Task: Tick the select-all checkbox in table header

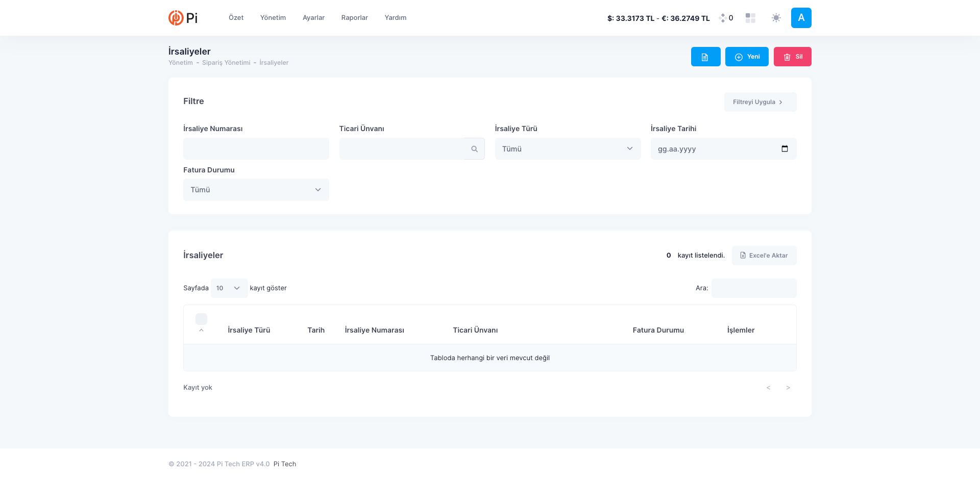Action: click(202, 319)
